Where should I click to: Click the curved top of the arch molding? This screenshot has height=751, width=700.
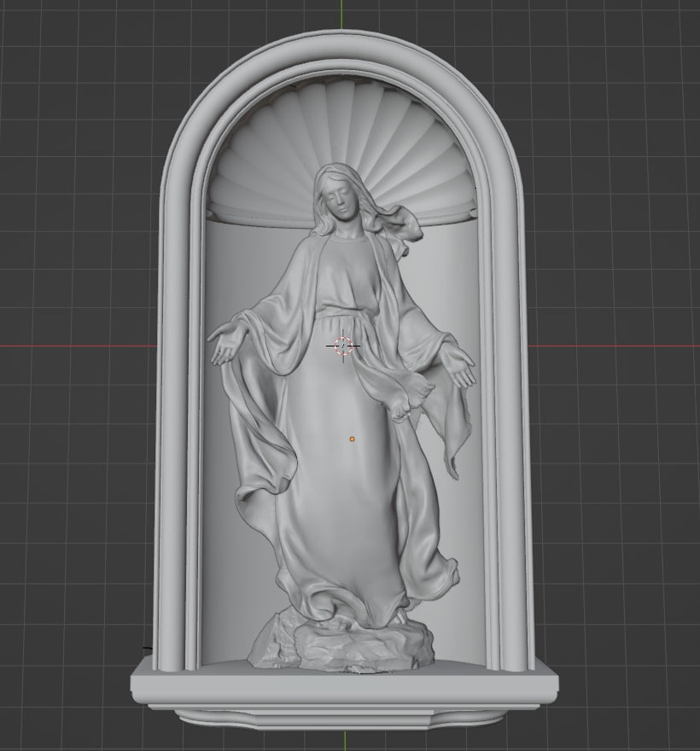click(x=341, y=47)
